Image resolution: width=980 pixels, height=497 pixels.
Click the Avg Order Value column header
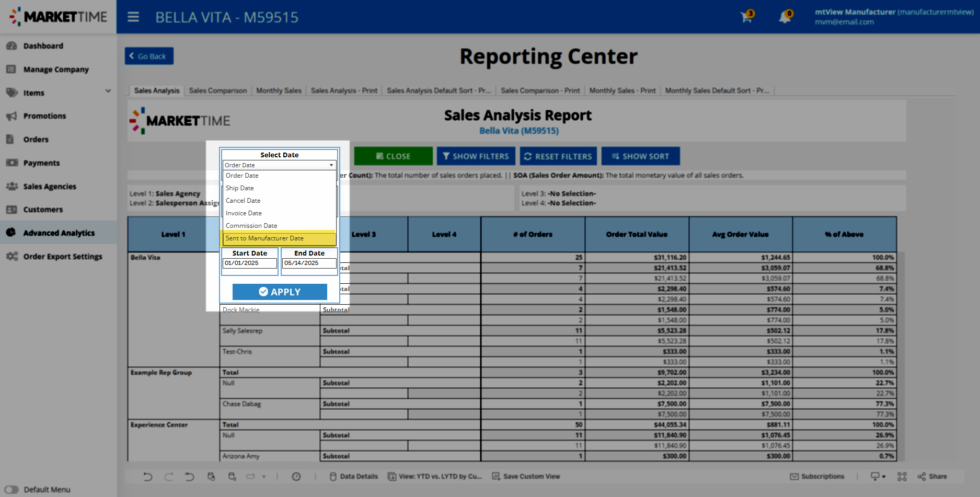click(740, 235)
